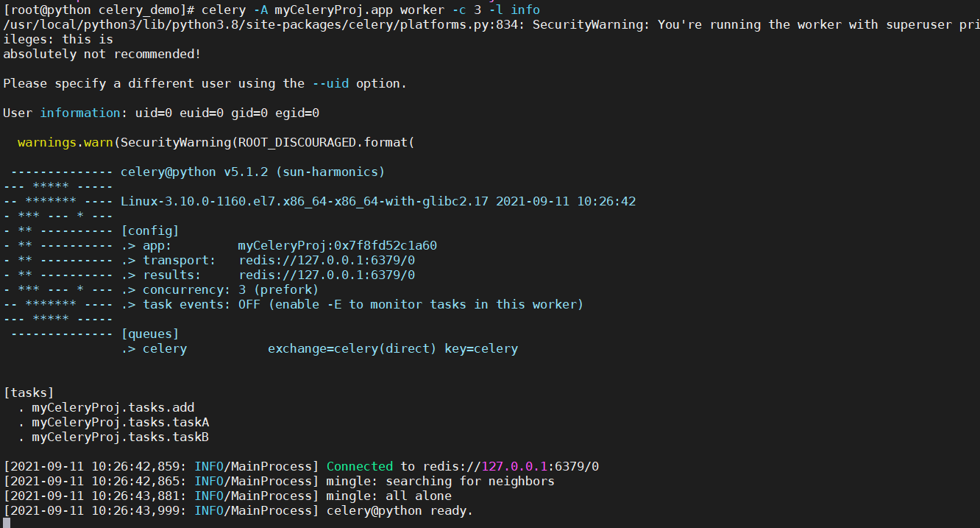Screen dimensions: 980x528
Task: Click app value 'myCeleryProj:0x7f8fd52c1a60'
Action: click(338, 246)
